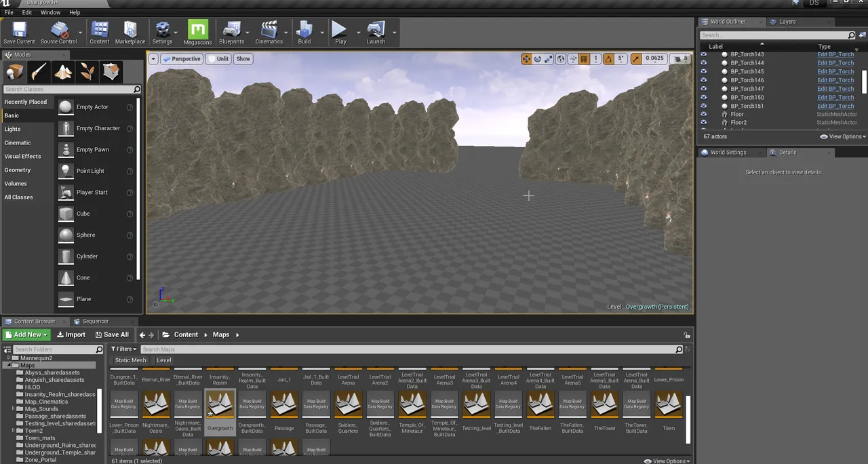This screenshot has height=464, width=868.
Task: Hide the Floor actor via eye icon
Action: coord(704,114)
